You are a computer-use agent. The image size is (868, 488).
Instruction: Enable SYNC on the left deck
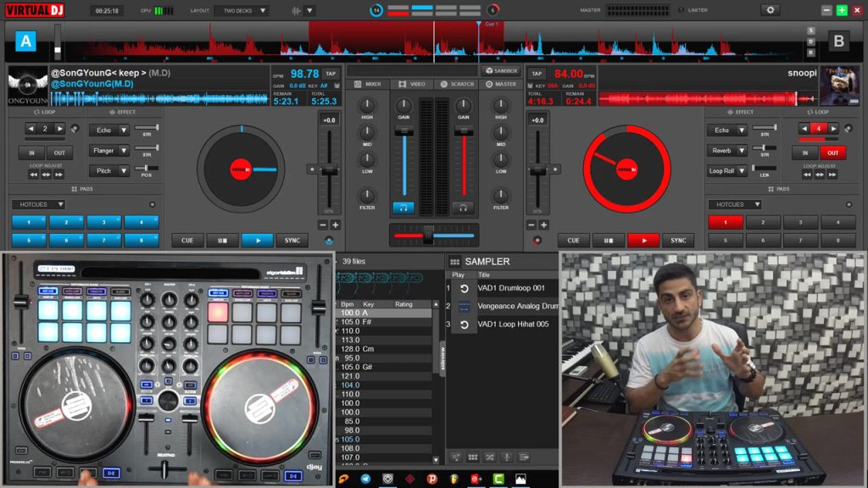pyautogui.click(x=292, y=241)
